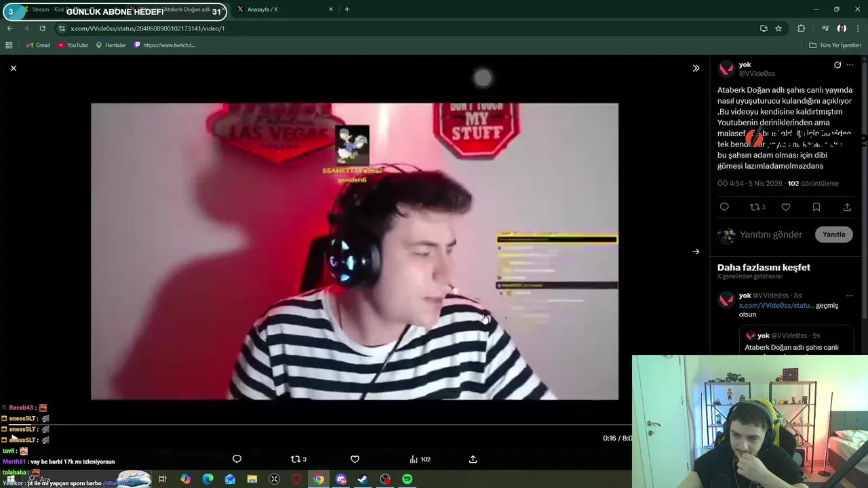
Task: Reload the current page
Action: tap(42, 28)
